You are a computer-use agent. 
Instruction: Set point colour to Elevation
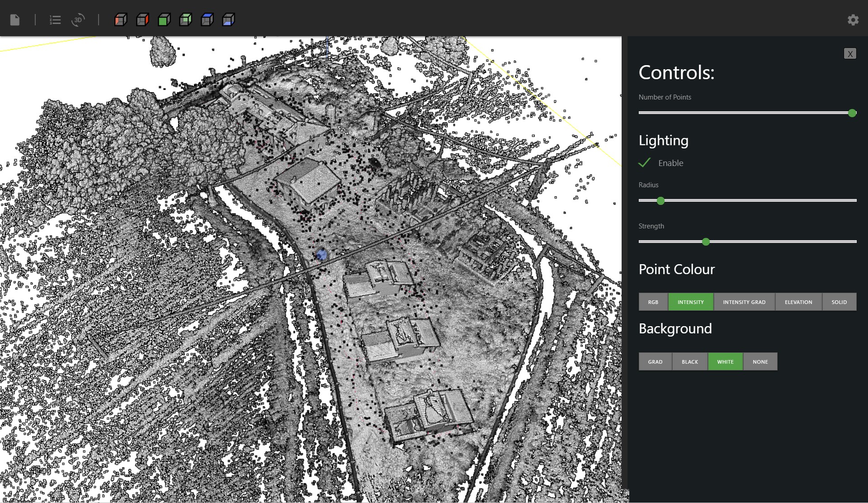798,302
